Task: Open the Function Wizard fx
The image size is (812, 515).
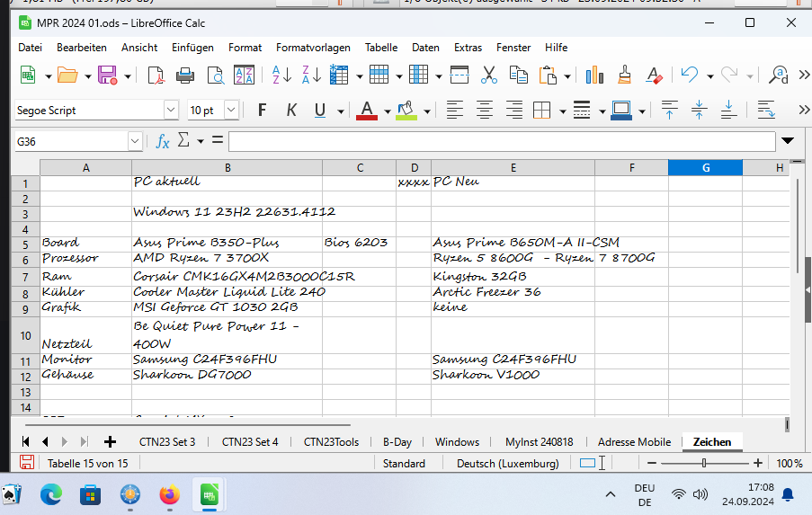Action: coord(163,140)
